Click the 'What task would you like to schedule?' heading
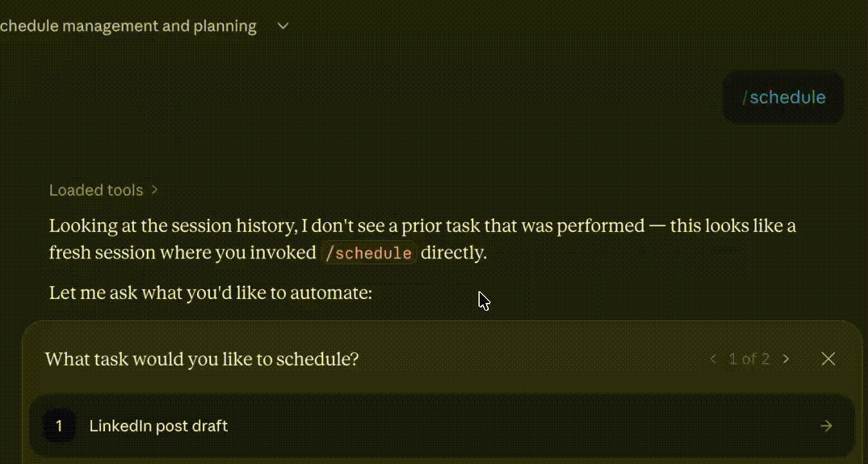 (x=202, y=359)
